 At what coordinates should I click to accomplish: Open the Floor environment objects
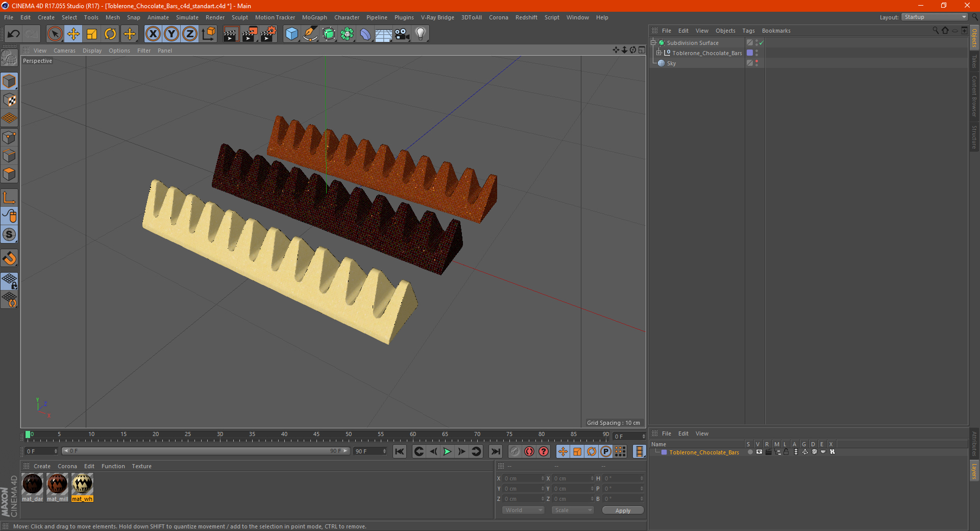tap(384, 34)
